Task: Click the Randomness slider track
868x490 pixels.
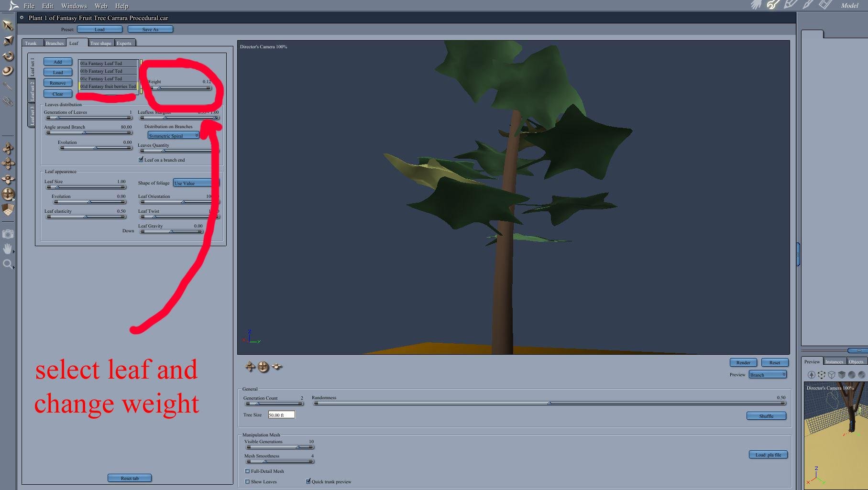Action: (549, 403)
